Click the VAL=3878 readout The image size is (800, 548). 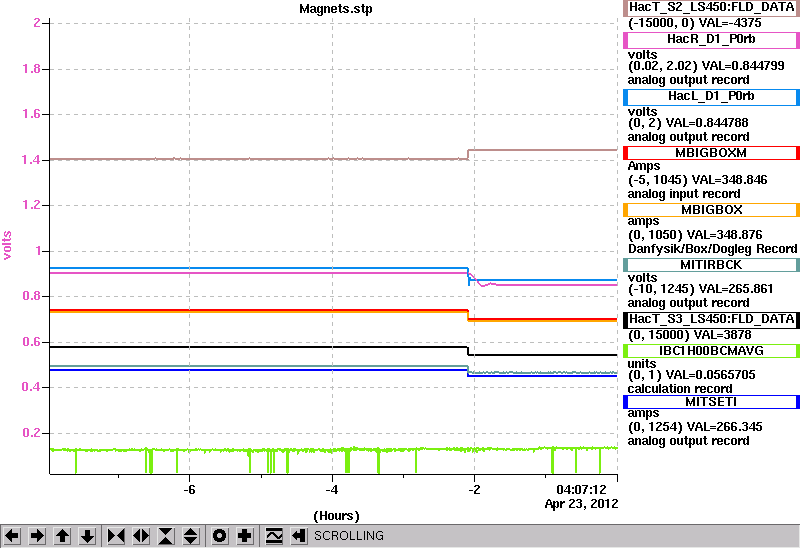pos(724,335)
